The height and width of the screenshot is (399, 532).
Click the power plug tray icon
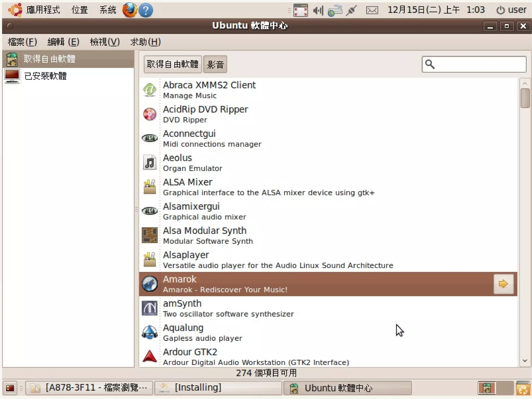(x=351, y=10)
